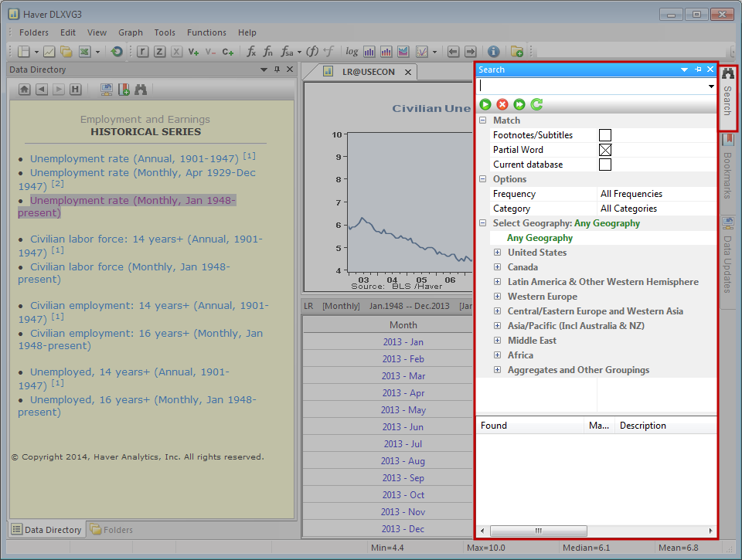Open the Edit menu
742x560 pixels.
pos(68,32)
